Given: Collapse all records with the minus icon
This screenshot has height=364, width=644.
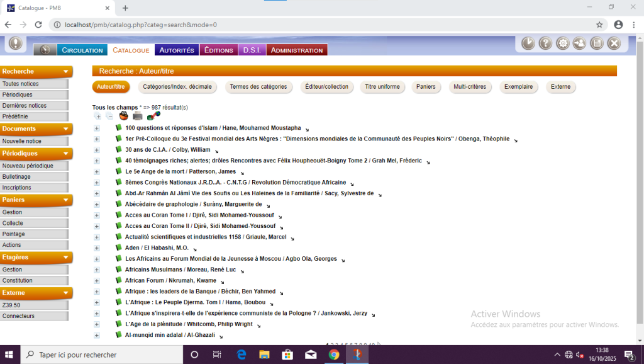Looking at the screenshot, I should click(x=109, y=117).
